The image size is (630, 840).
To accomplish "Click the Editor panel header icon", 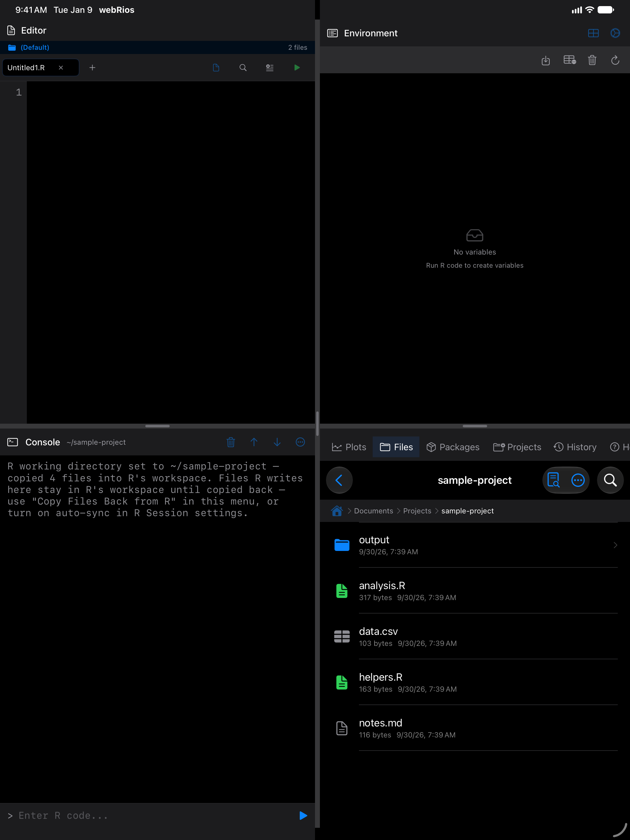I will (x=11, y=31).
